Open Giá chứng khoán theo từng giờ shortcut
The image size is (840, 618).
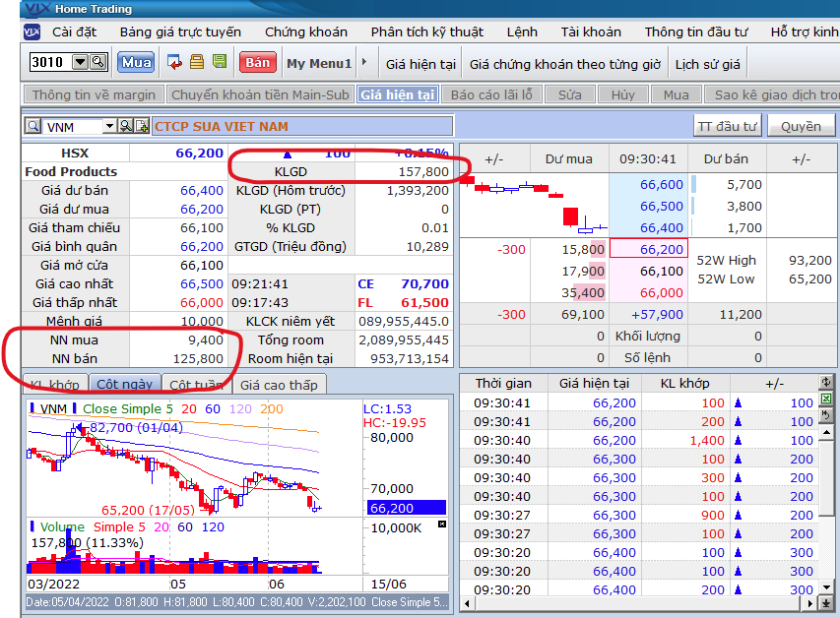565,64
